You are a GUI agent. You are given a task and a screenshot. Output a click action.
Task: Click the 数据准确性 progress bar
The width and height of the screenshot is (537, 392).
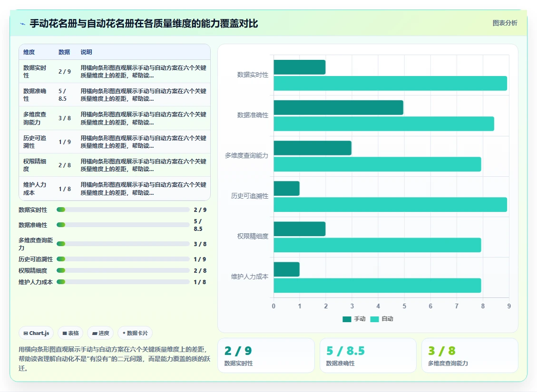pos(123,225)
